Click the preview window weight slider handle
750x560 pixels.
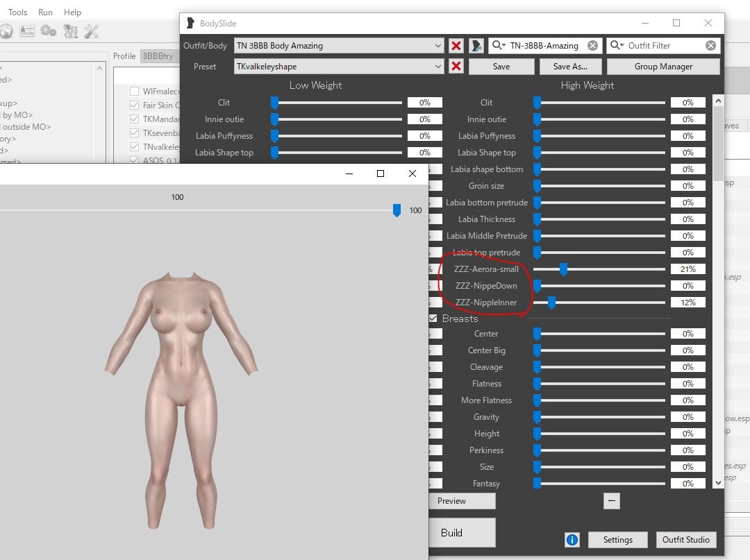click(397, 210)
